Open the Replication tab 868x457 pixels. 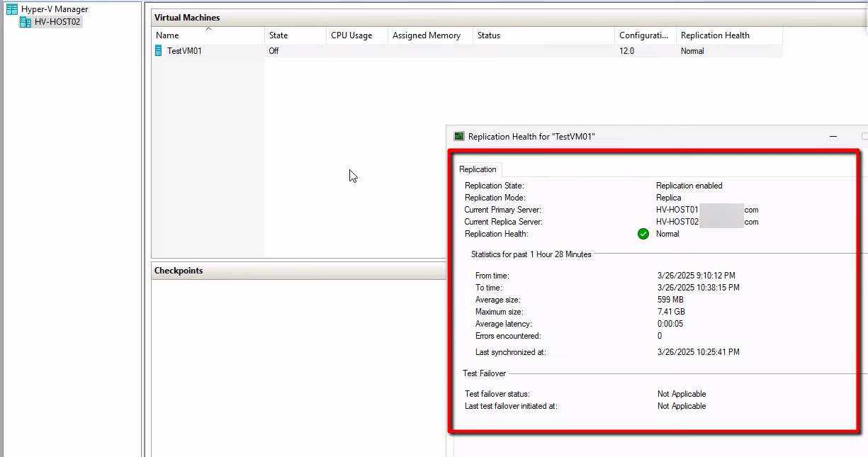[478, 169]
